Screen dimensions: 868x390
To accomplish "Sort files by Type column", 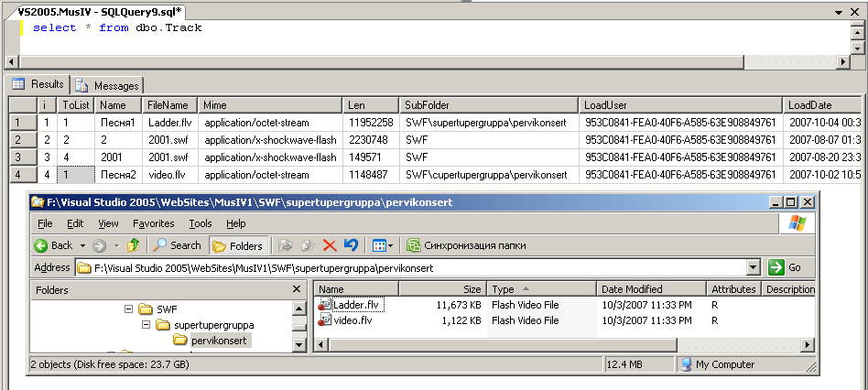I will click(542, 288).
